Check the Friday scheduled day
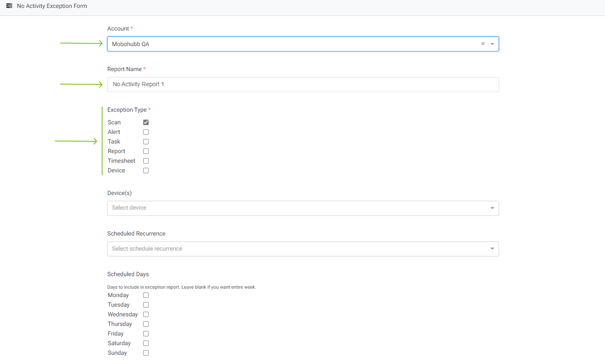 tap(146, 334)
